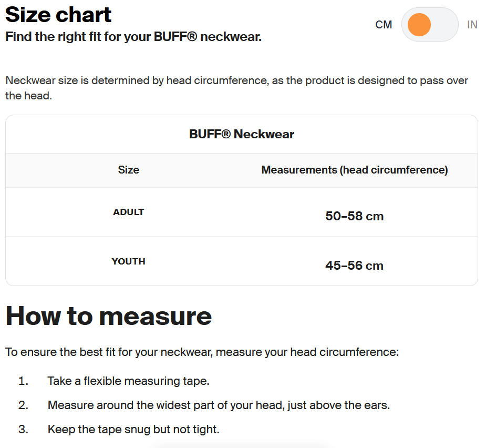The image size is (486, 448).
Task: Click the head circumference explanation paragraph
Action: pos(237,88)
